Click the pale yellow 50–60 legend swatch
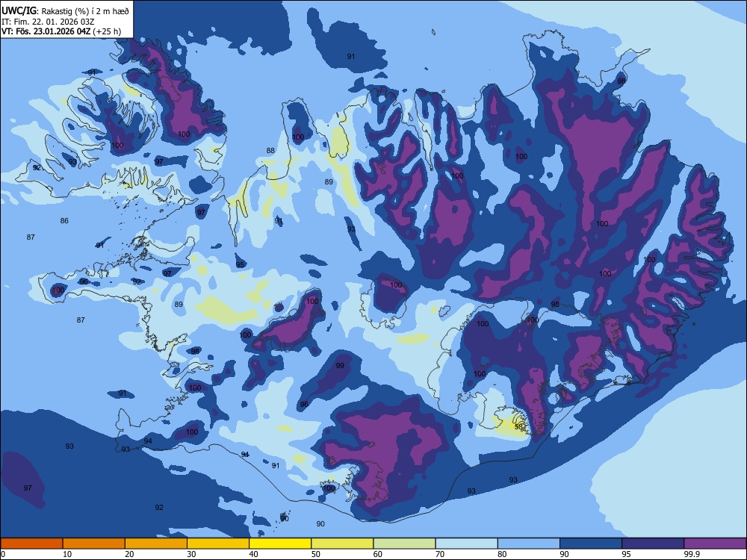This screenshot has width=747, height=560. point(342,544)
